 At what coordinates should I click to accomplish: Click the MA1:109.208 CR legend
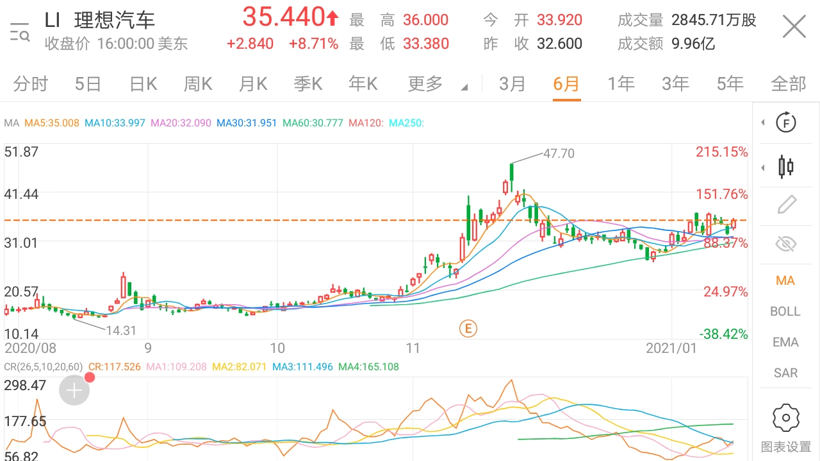(x=176, y=367)
